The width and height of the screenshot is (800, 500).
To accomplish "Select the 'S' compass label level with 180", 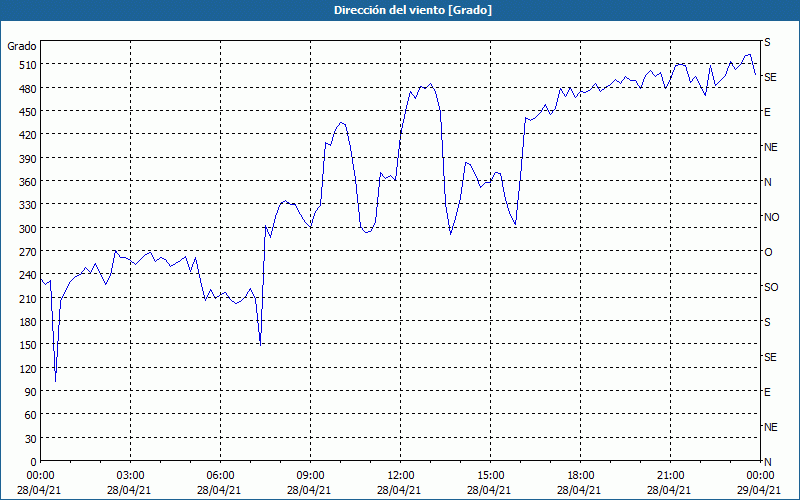I will point(767,322).
